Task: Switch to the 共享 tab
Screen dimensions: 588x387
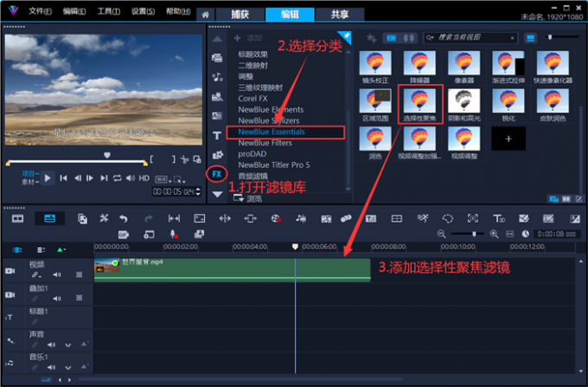Action: pyautogui.click(x=328, y=15)
